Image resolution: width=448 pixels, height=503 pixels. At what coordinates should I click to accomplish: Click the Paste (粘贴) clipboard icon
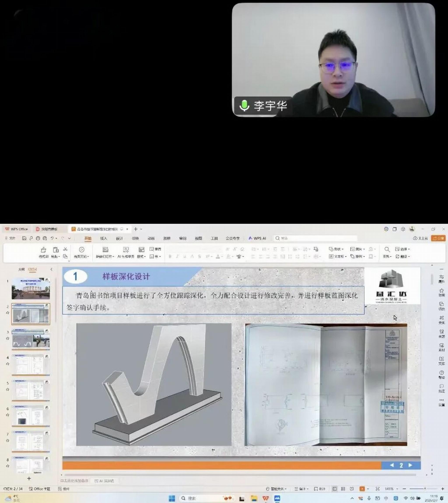click(56, 250)
